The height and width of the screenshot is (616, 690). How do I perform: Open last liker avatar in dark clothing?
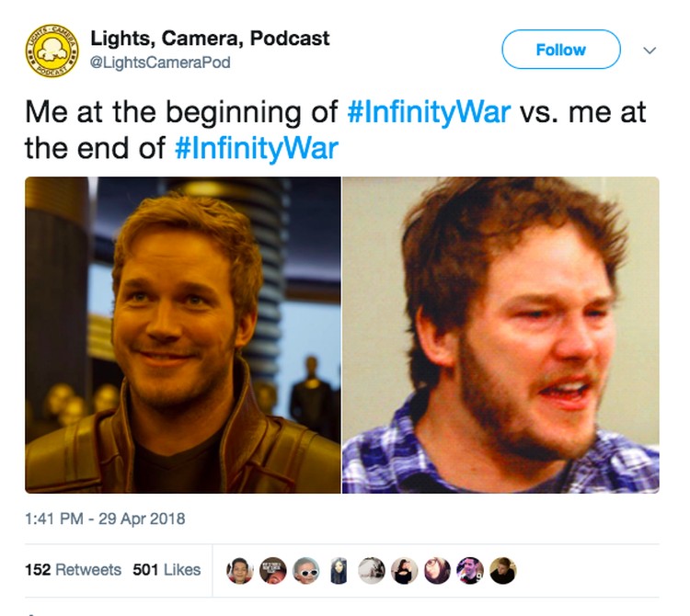pyautogui.click(x=503, y=571)
